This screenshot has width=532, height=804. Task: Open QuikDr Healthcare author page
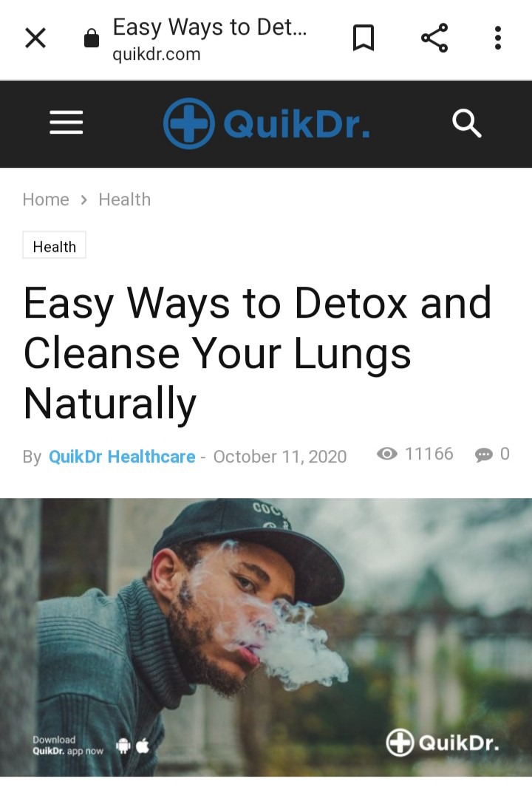[122, 457]
